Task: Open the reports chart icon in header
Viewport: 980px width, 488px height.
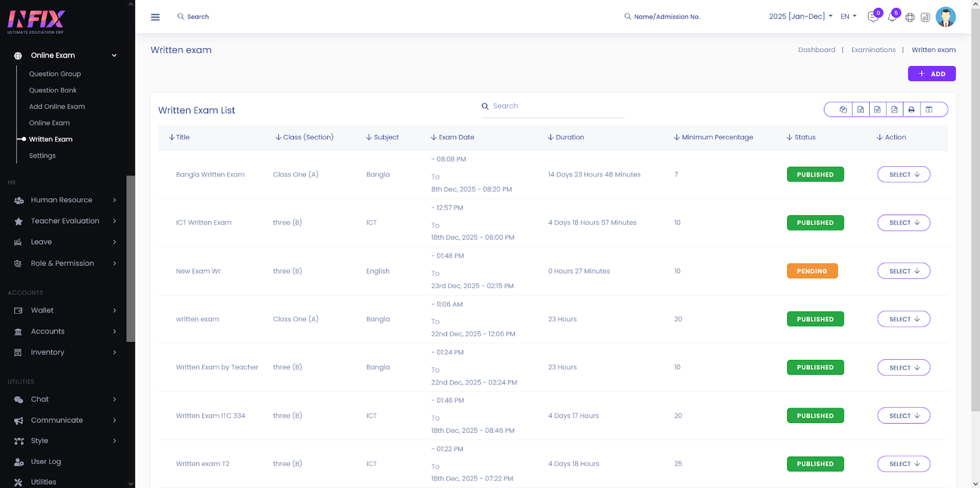Action: 925,17
